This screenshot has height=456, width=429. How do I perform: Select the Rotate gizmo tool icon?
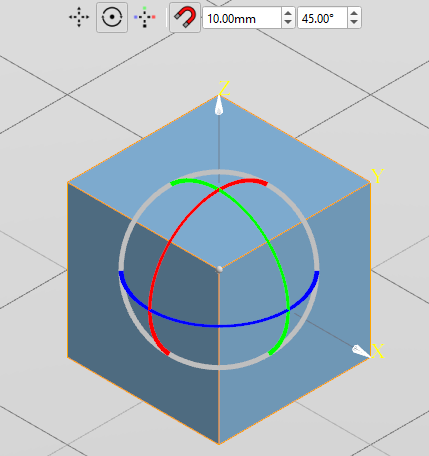(112, 17)
